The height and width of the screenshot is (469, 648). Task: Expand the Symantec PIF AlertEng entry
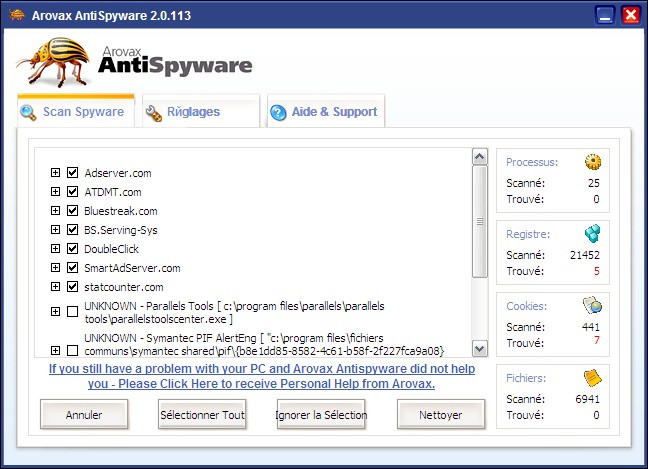tap(55, 350)
